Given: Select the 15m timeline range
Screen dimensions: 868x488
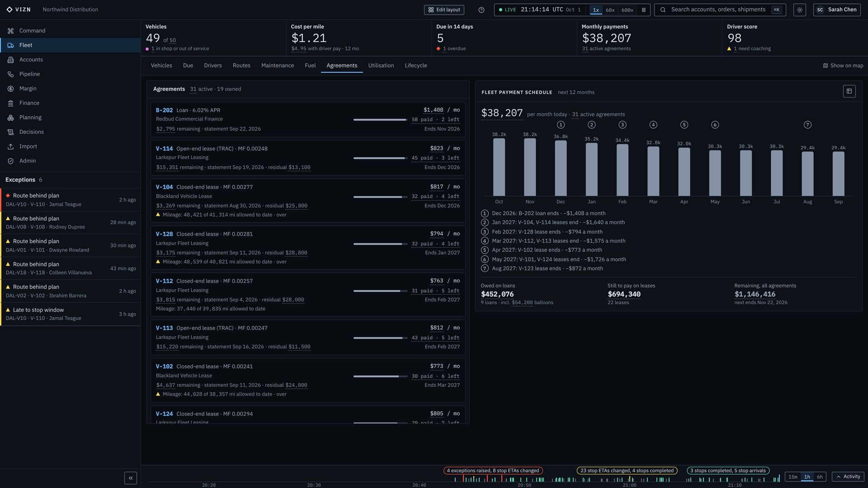Looking at the screenshot, I should [x=793, y=477].
